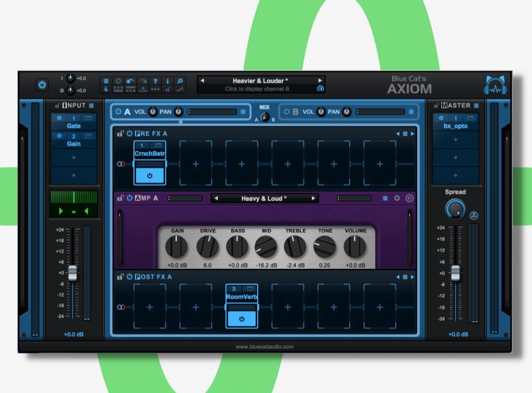Click the Pre FX A unlock padlock icon
The width and height of the screenshot is (532, 393).
[x=120, y=134]
